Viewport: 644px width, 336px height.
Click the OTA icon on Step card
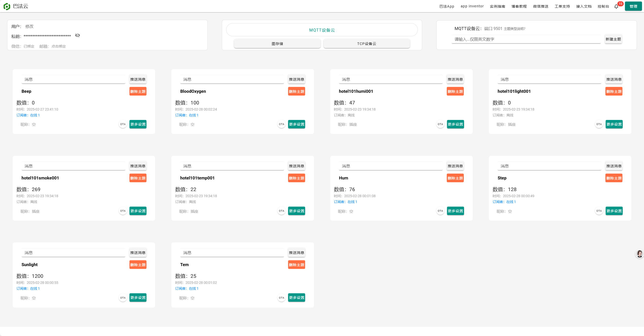click(x=599, y=211)
